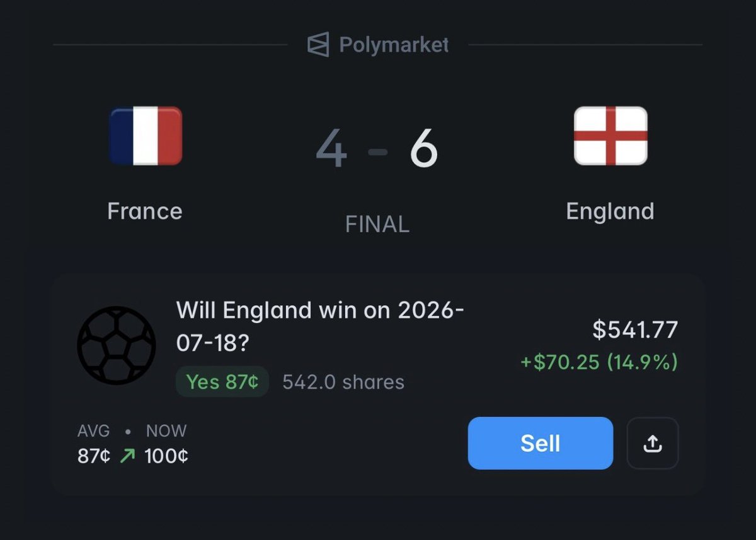Image resolution: width=756 pixels, height=540 pixels.
Task: Click the FINAL match status label
Action: click(x=377, y=224)
